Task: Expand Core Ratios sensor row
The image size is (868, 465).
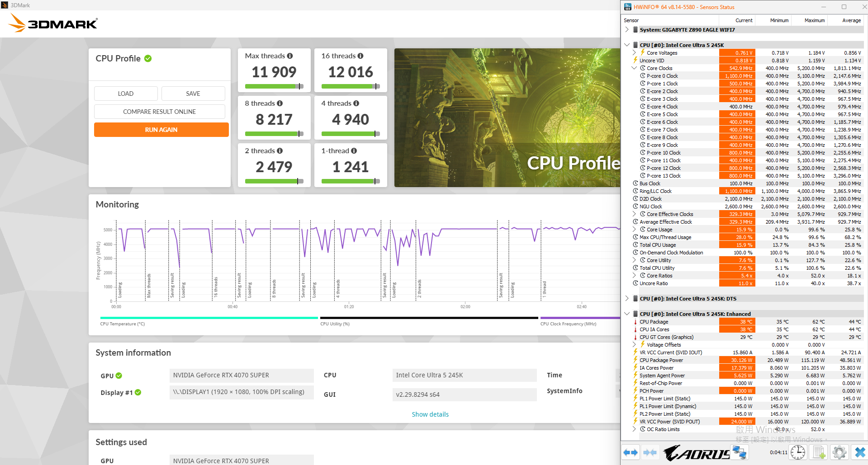Action: point(634,276)
